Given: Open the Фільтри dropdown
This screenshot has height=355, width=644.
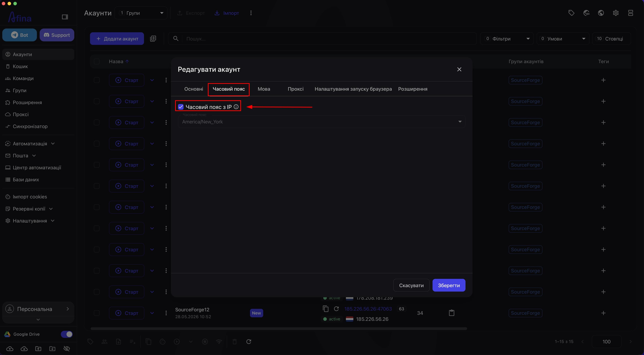Looking at the screenshot, I should click(507, 39).
